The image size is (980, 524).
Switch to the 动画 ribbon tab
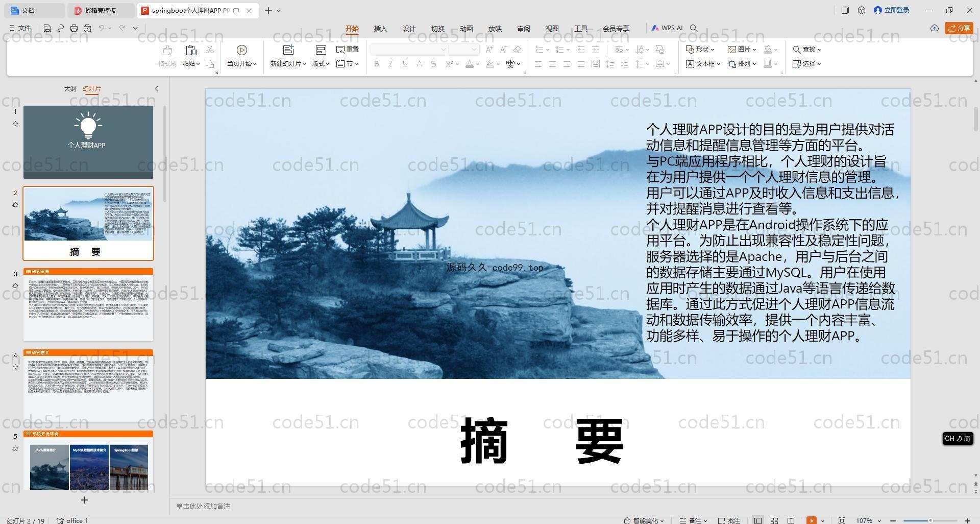[x=467, y=29]
